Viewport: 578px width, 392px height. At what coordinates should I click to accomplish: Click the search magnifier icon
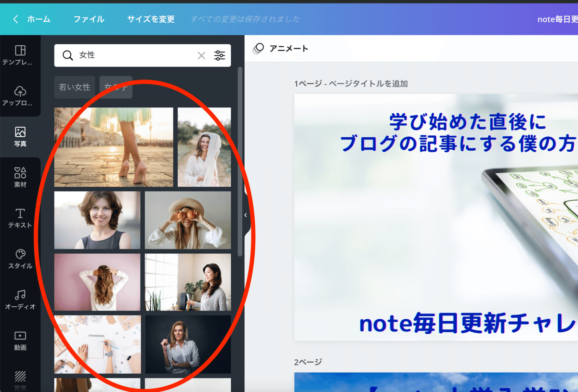pos(68,55)
